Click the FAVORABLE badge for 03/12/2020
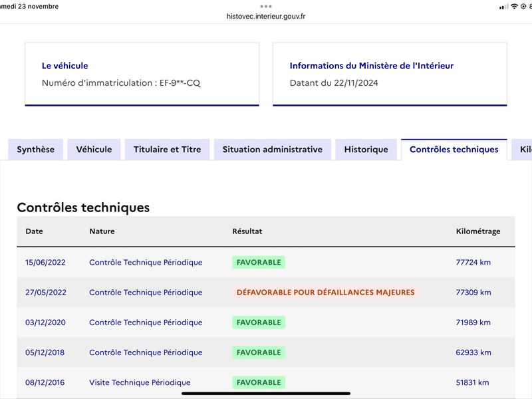The width and height of the screenshot is (532, 399). point(259,323)
